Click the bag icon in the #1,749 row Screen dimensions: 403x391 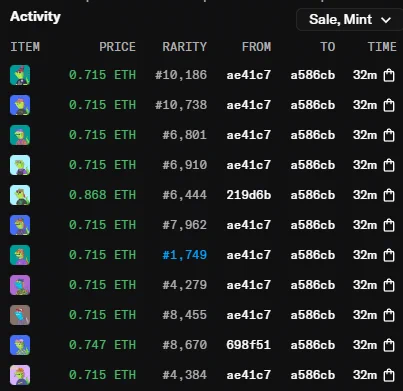click(x=389, y=255)
